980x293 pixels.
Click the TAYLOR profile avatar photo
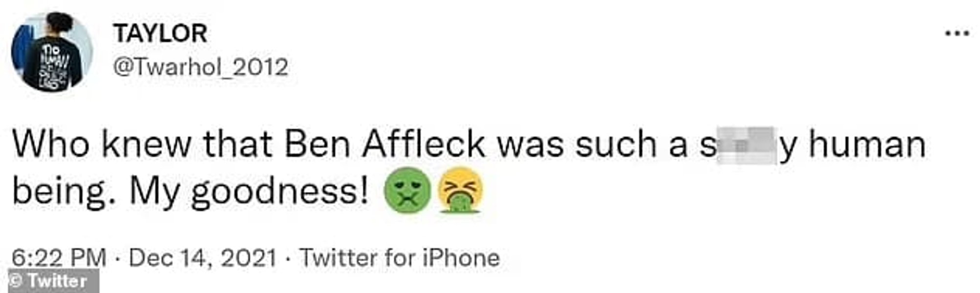tap(51, 51)
